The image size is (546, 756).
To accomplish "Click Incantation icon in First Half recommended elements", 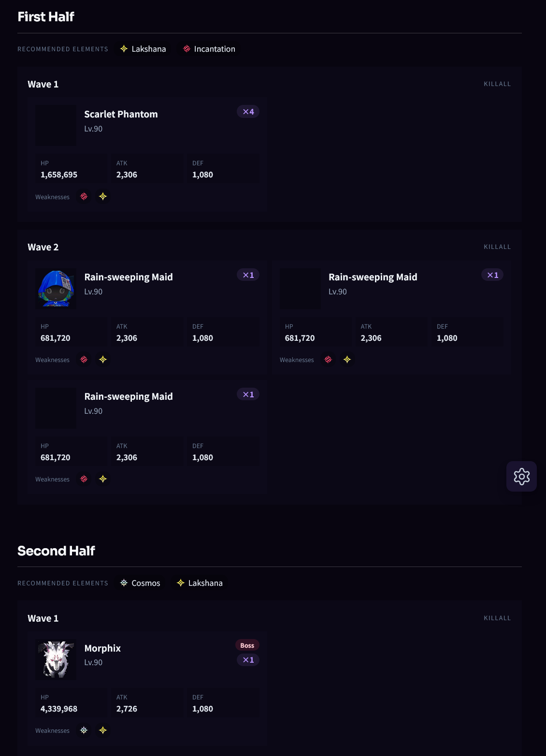I will 187,49.
